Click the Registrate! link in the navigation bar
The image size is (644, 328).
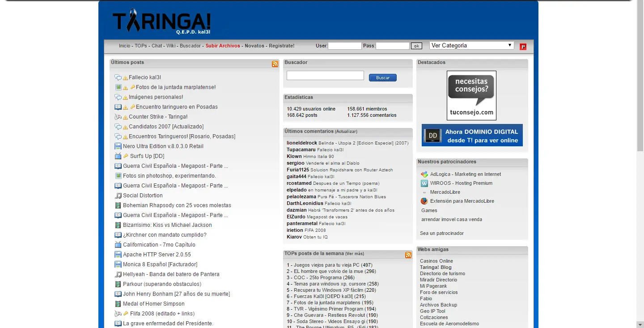282,46
